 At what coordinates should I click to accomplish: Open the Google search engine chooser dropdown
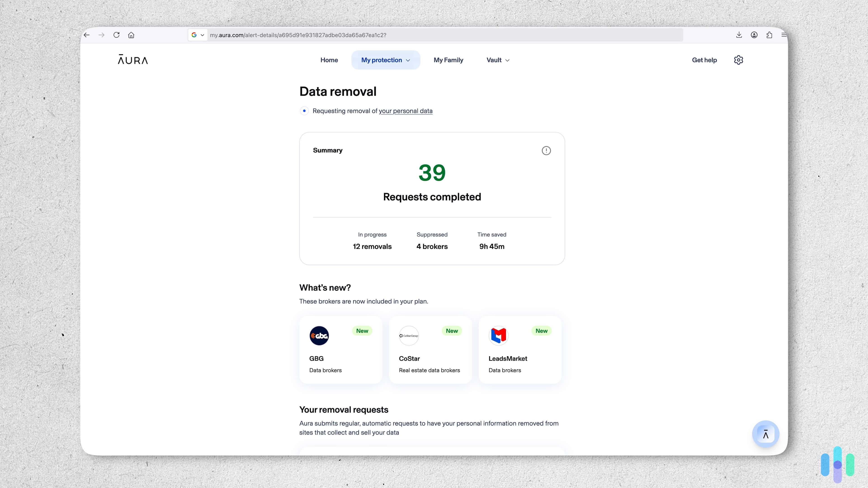pos(198,35)
